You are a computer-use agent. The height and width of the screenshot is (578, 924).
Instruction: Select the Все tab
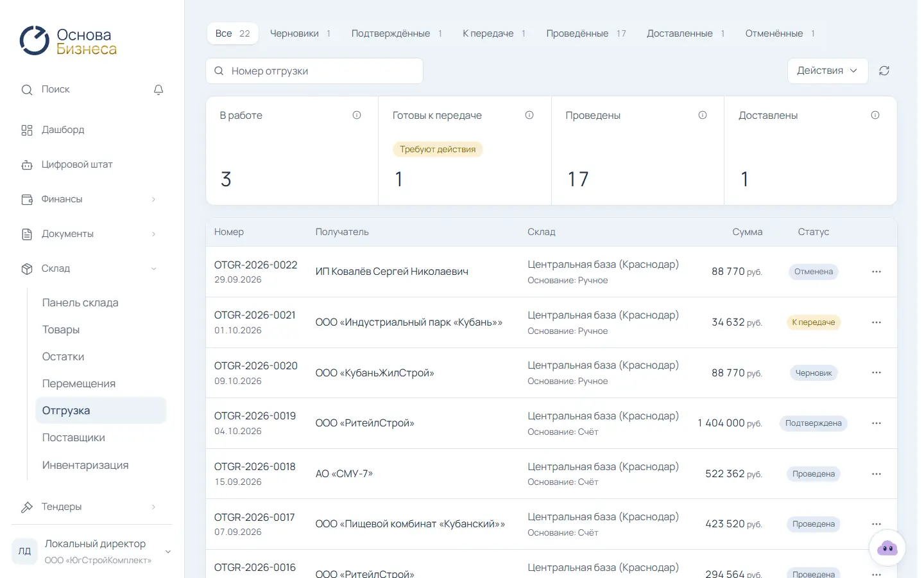pyautogui.click(x=233, y=33)
